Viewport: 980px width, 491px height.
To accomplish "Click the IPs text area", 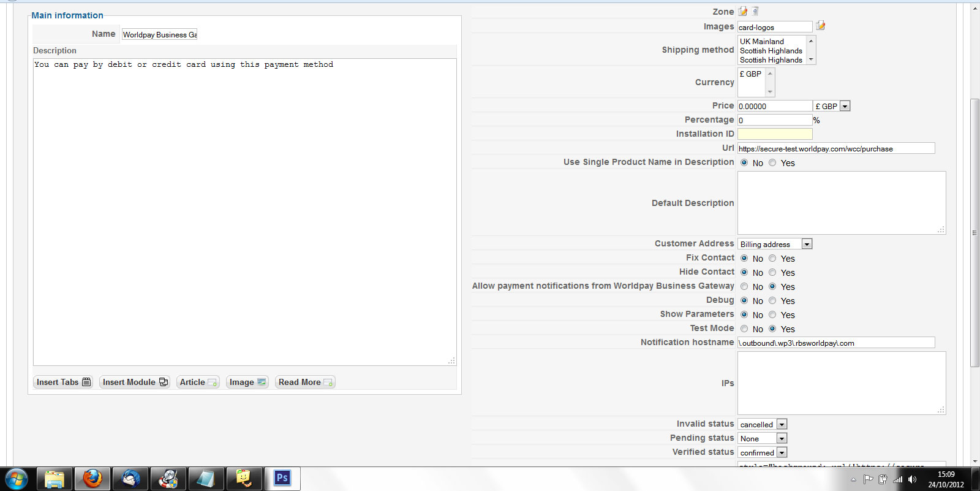I will tap(842, 383).
